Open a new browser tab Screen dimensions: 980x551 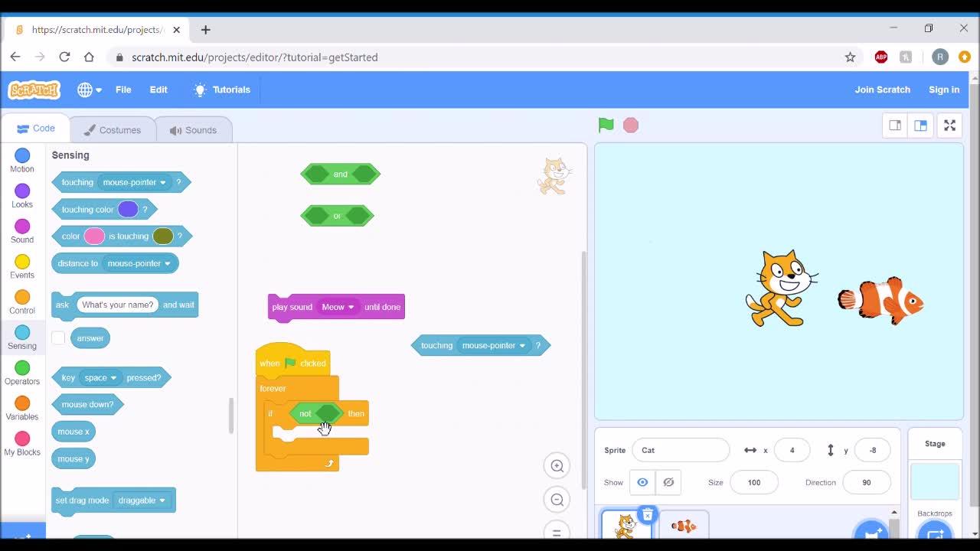[205, 30]
